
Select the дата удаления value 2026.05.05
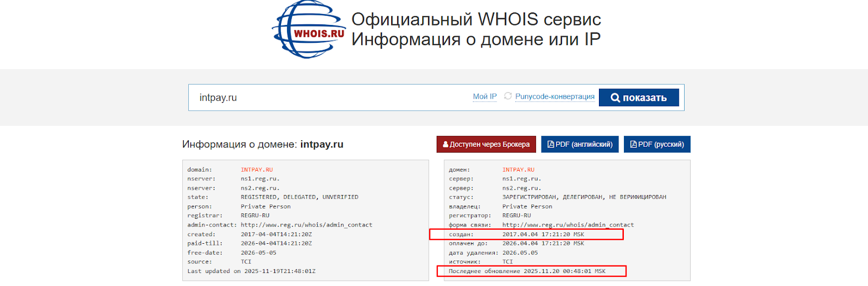pos(520,252)
